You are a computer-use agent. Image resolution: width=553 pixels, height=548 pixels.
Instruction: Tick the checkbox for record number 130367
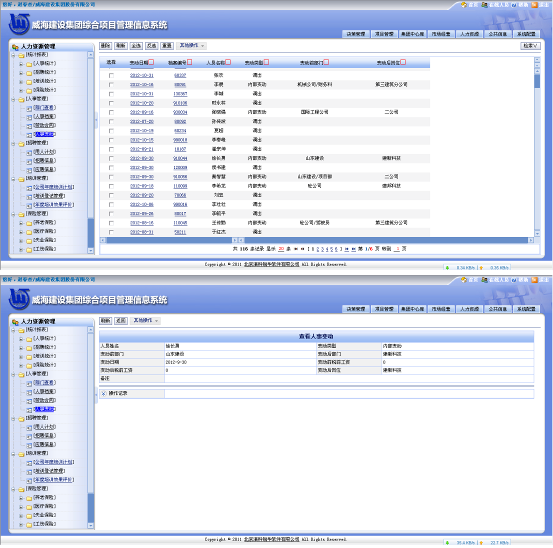[111, 94]
